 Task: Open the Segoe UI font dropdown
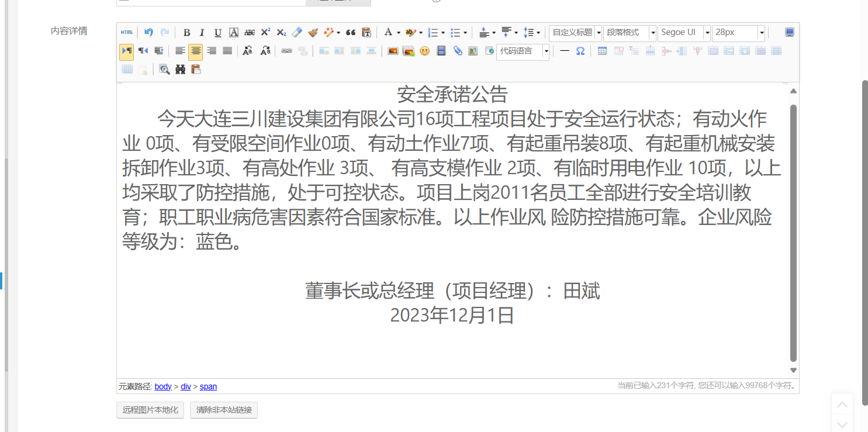coord(684,33)
